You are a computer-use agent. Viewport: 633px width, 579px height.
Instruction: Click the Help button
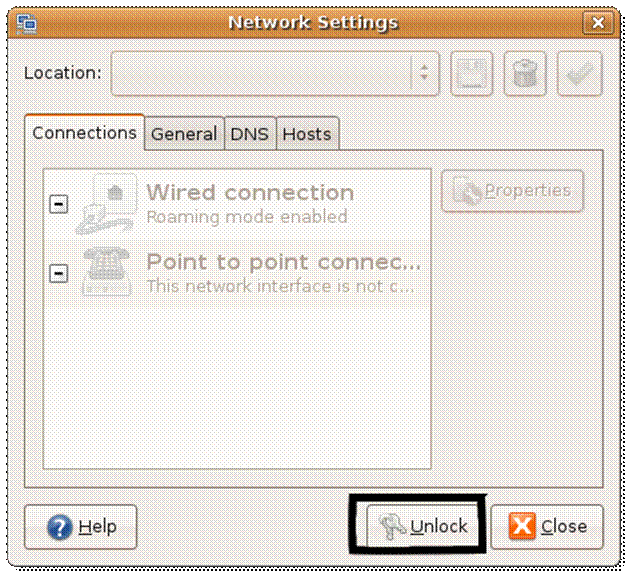(81, 526)
